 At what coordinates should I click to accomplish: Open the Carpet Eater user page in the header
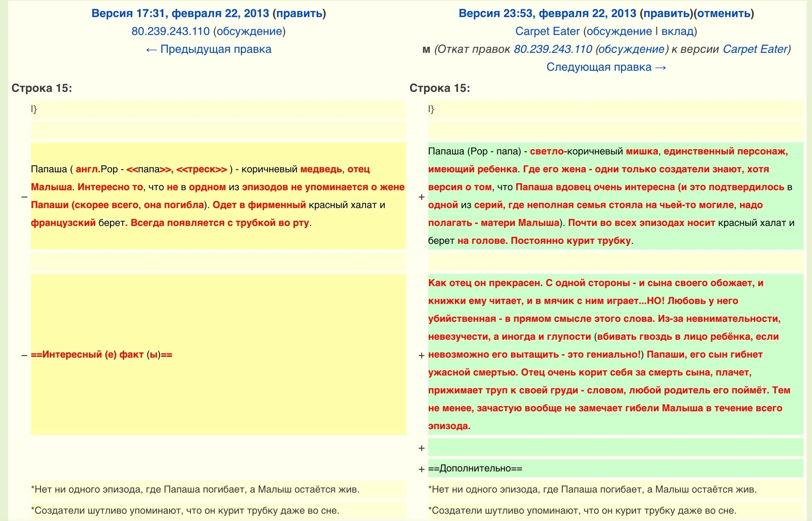pos(547,31)
